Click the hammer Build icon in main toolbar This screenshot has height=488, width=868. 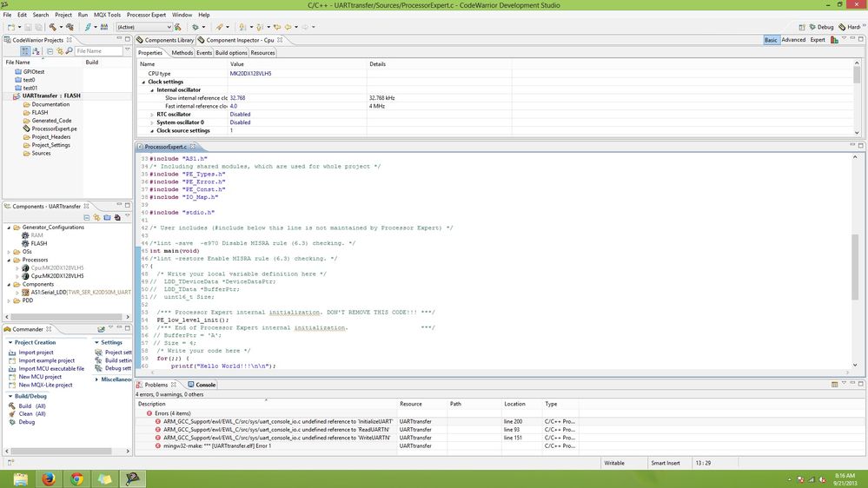pyautogui.click(x=53, y=27)
